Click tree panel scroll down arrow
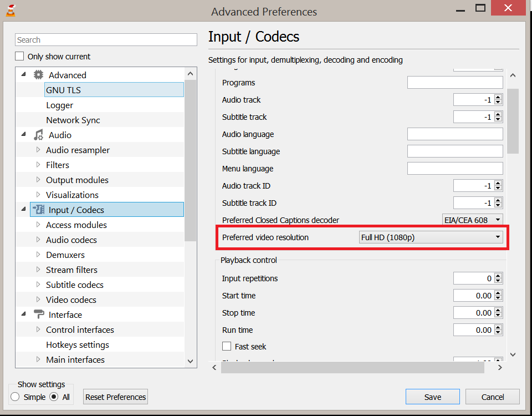The height and width of the screenshot is (416, 532). point(190,361)
